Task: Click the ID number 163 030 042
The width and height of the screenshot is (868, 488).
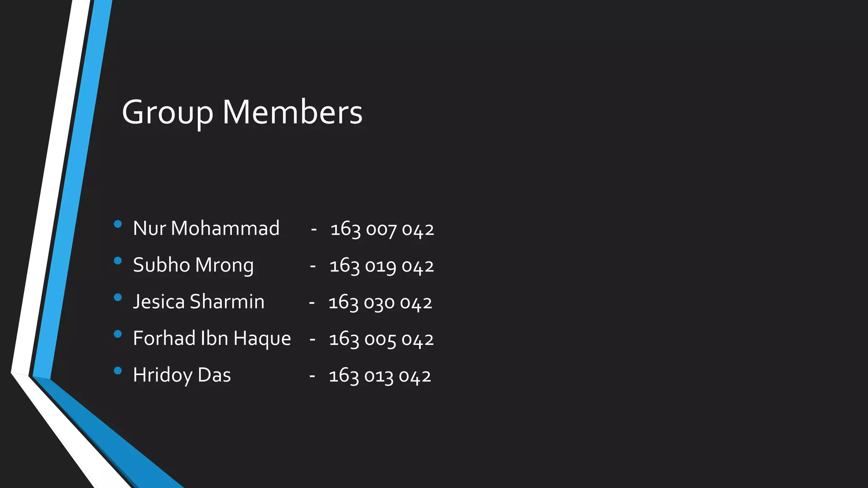Action: coord(380,303)
